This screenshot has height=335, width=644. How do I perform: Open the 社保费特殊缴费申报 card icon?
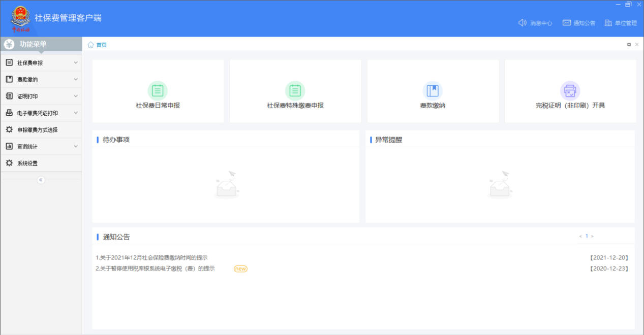[x=295, y=91]
